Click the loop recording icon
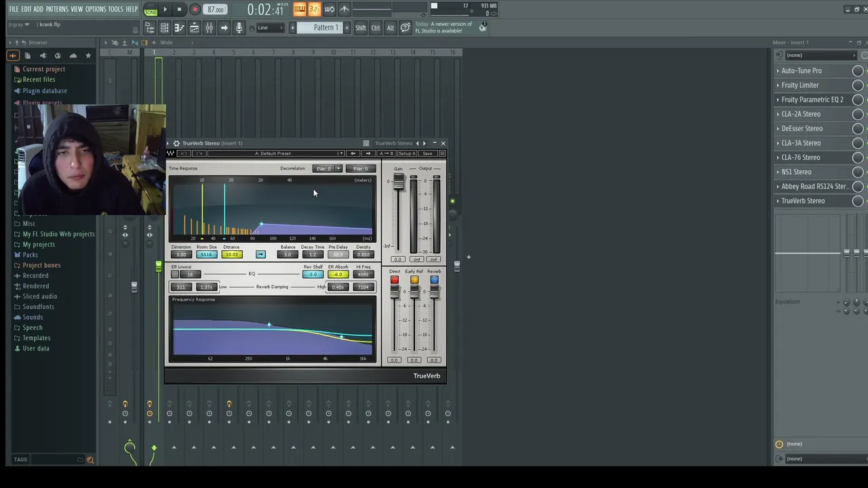The width and height of the screenshot is (868, 488). pyautogui.click(x=329, y=9)
